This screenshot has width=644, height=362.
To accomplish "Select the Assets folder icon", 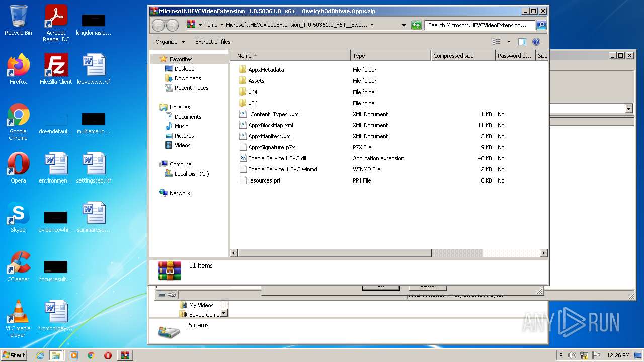I will [243, 81].
